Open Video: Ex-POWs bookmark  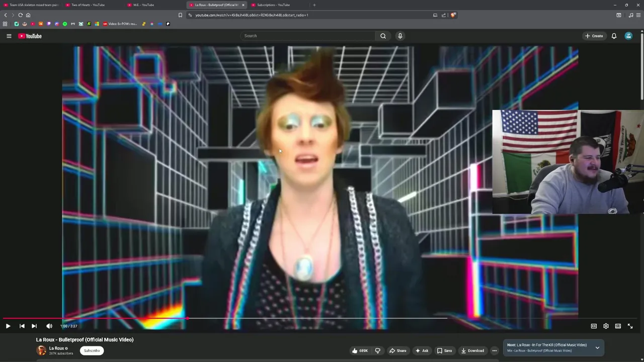tap(120, 24)
